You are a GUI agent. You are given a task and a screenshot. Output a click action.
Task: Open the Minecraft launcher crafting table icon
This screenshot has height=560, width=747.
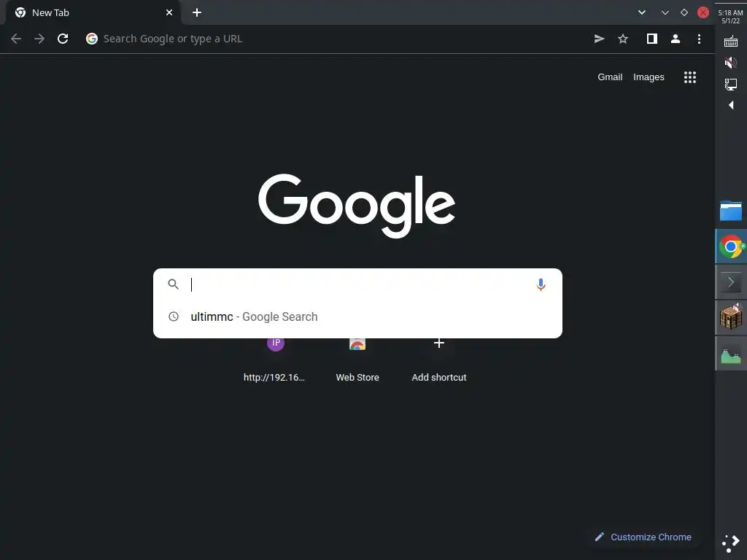pyautogui.click(x=731, y=317)
